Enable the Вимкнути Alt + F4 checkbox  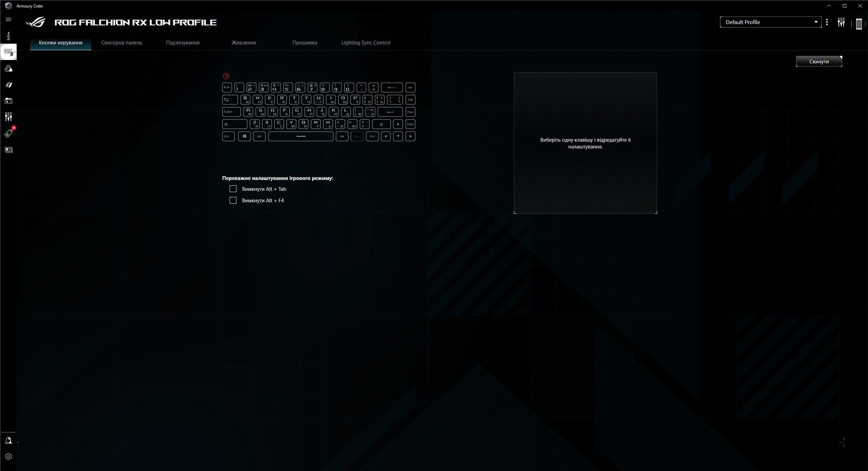pos(233,200)
